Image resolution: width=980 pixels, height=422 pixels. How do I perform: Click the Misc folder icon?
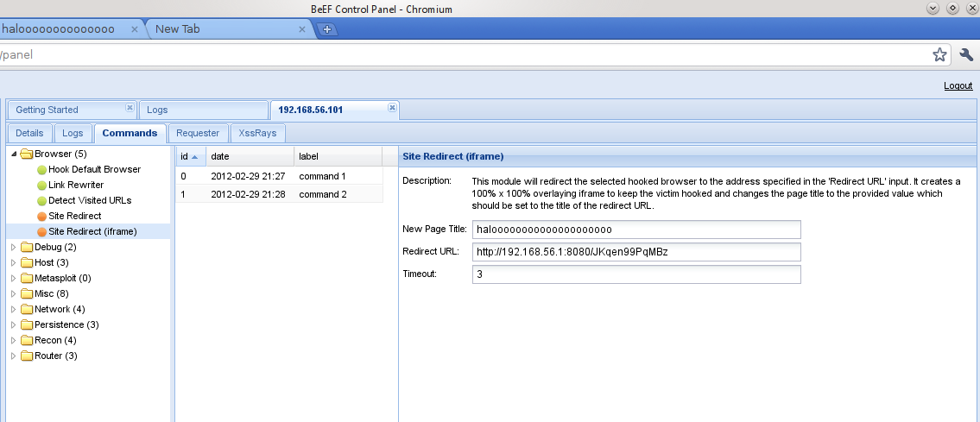click(26, 294)
